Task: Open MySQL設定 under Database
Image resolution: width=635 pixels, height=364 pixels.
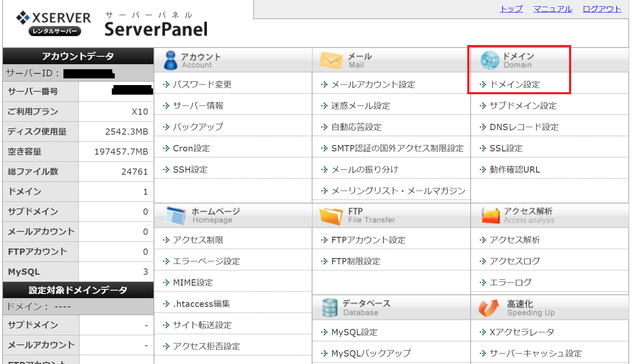Action: click(x=354, y=332)
